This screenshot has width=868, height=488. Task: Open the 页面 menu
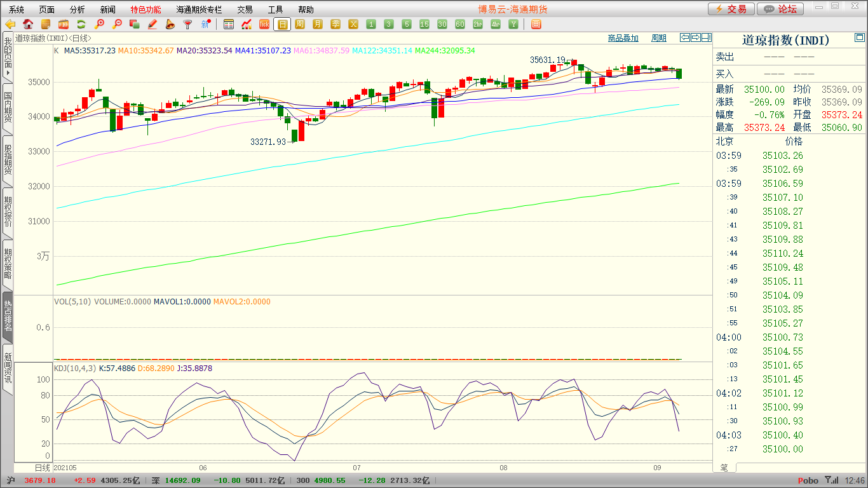pyautogui.click(x=47, y=10)
